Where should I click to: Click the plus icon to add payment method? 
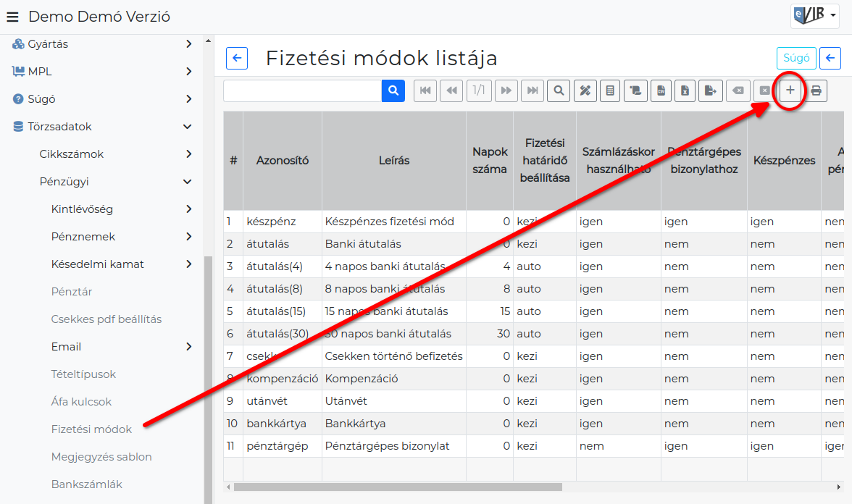(790, 91)
